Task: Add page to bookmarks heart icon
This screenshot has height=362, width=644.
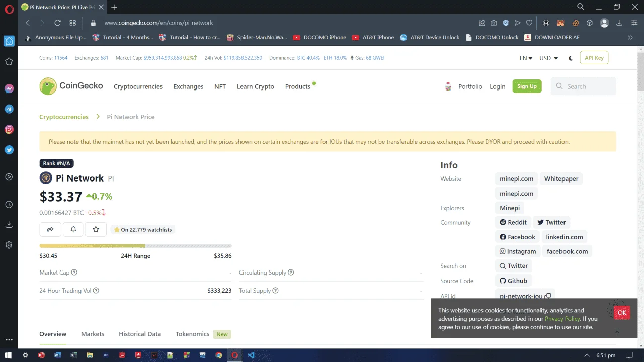Action: click(529, 23)
